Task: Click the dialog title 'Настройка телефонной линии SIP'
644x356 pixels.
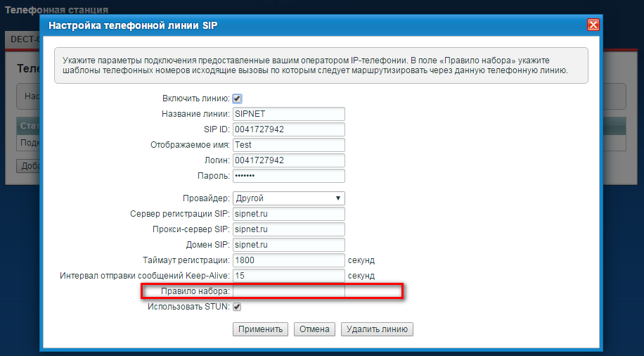Action: click(133, 26)
